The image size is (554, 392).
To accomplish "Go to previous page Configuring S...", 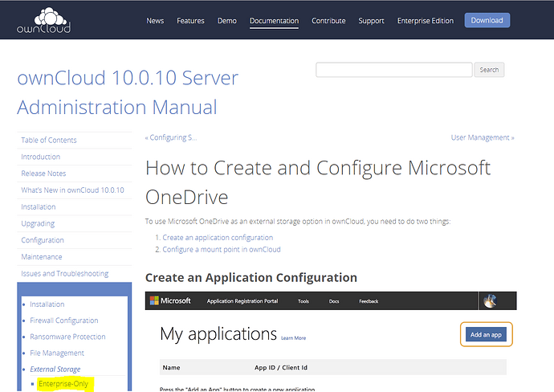I will [171, 137].
